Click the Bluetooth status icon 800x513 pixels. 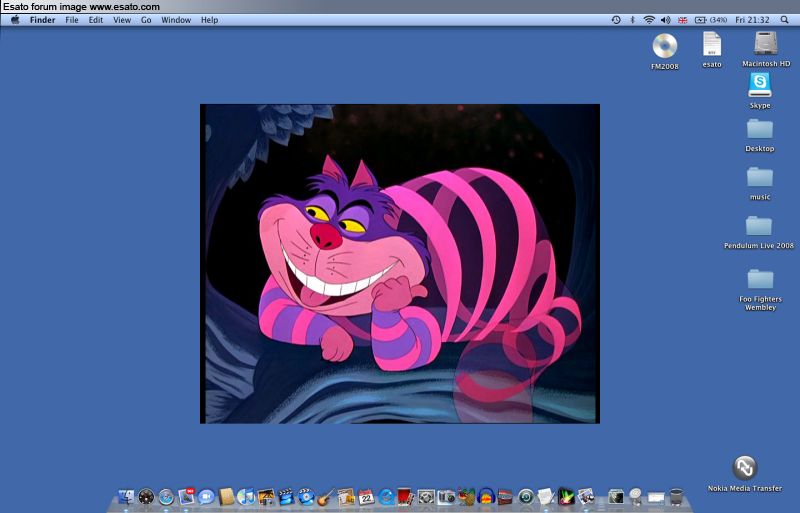pos(633,20)
